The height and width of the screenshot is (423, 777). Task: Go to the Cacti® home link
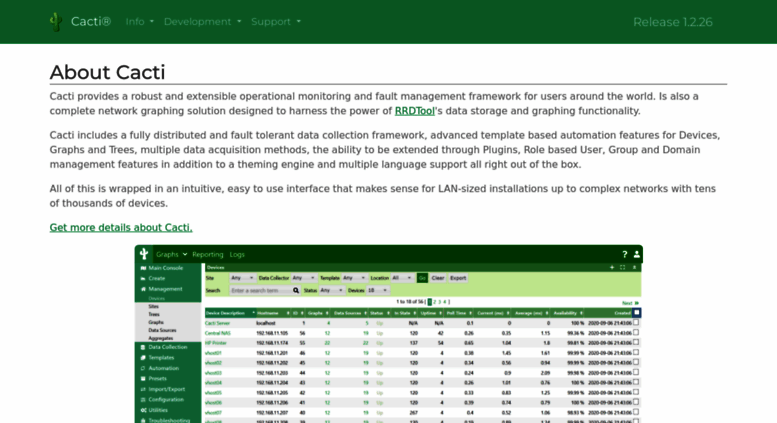point(91,22)
